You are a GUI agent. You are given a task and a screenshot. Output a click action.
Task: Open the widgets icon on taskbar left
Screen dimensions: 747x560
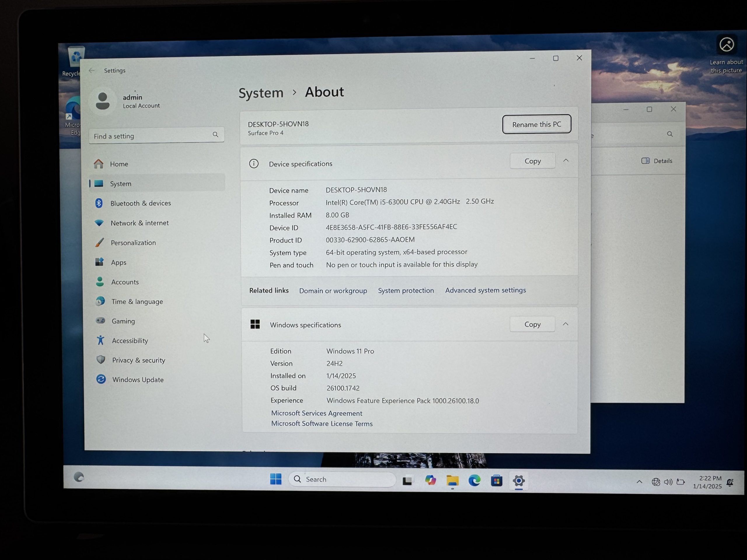(x=79, y=477)
